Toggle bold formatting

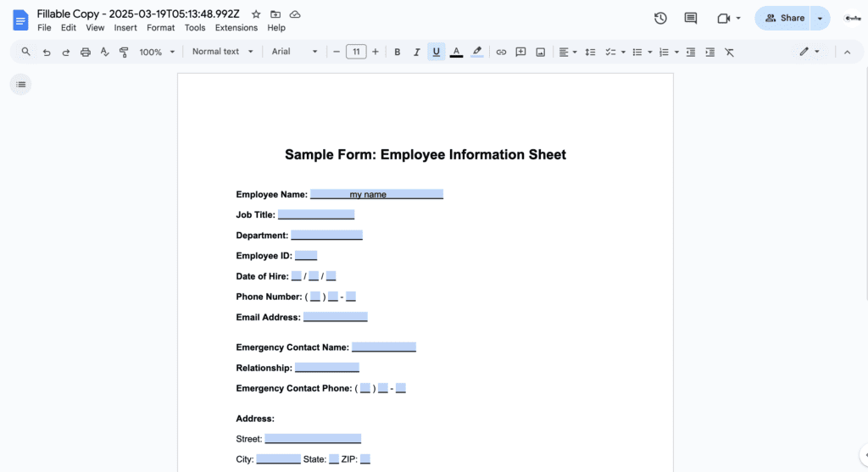click(397, 52)
